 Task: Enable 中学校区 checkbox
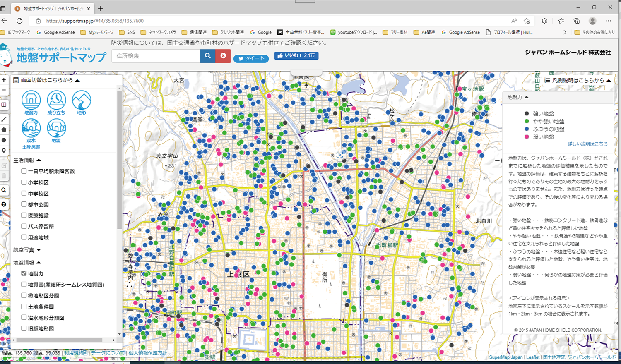24,193
